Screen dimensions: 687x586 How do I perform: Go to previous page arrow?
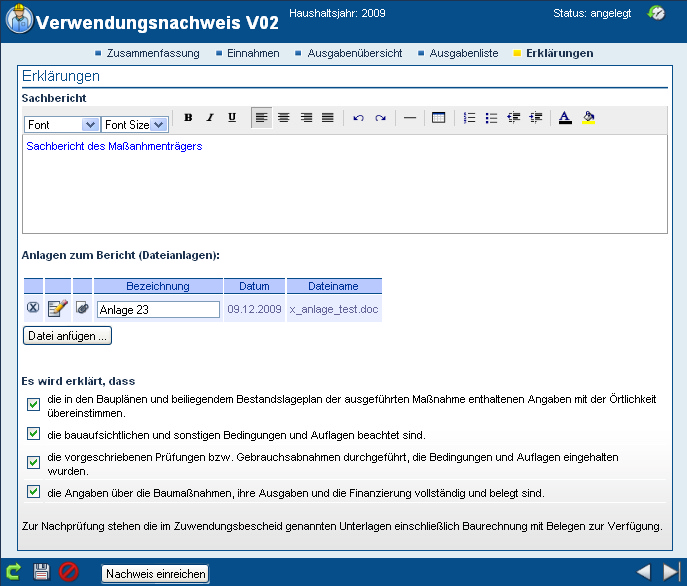[644, 572]
